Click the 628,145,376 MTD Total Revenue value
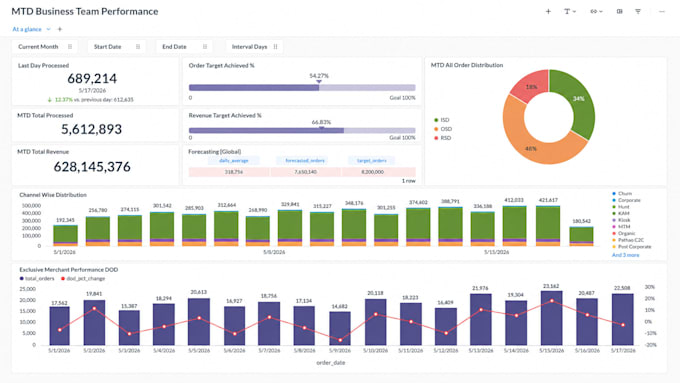 coord(92,167)
